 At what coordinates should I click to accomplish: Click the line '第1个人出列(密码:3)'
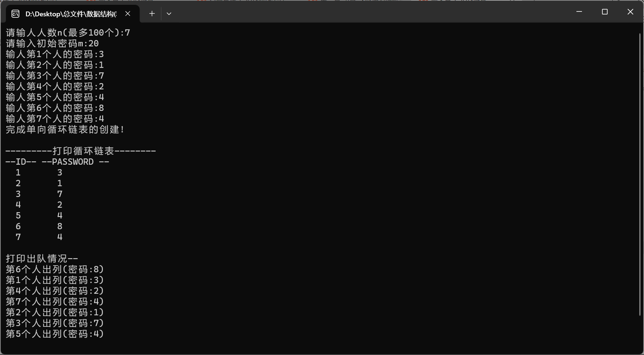point(55,280)
